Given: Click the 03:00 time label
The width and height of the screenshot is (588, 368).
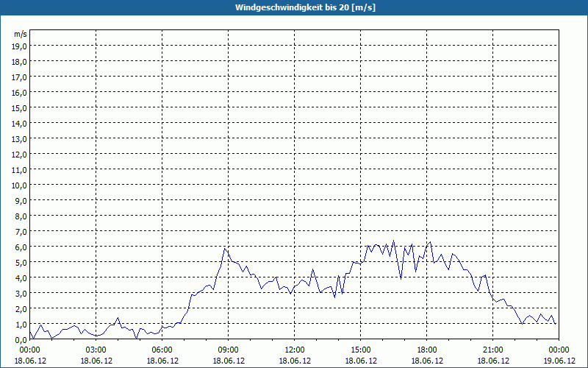Looking at the screenshot, I should (x=96, y=350).
